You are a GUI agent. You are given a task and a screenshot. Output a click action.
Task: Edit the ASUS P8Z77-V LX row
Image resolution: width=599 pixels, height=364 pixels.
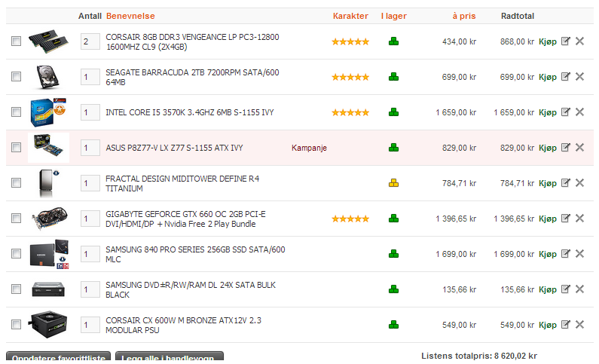(x=566, y=148)
